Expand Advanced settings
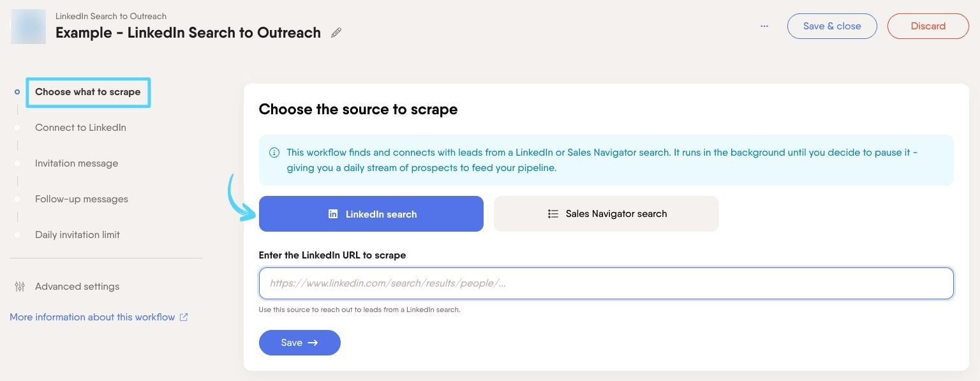 tap(77, 287)
